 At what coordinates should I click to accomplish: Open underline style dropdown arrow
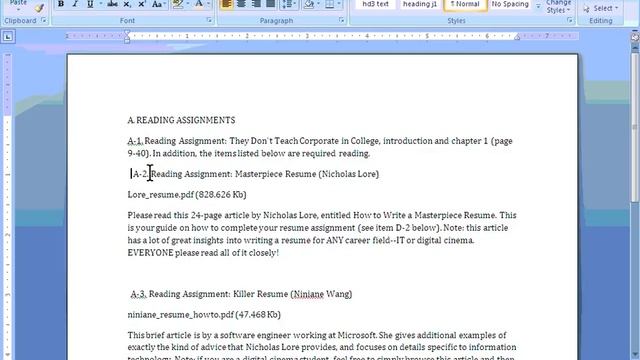coord(101,4)
